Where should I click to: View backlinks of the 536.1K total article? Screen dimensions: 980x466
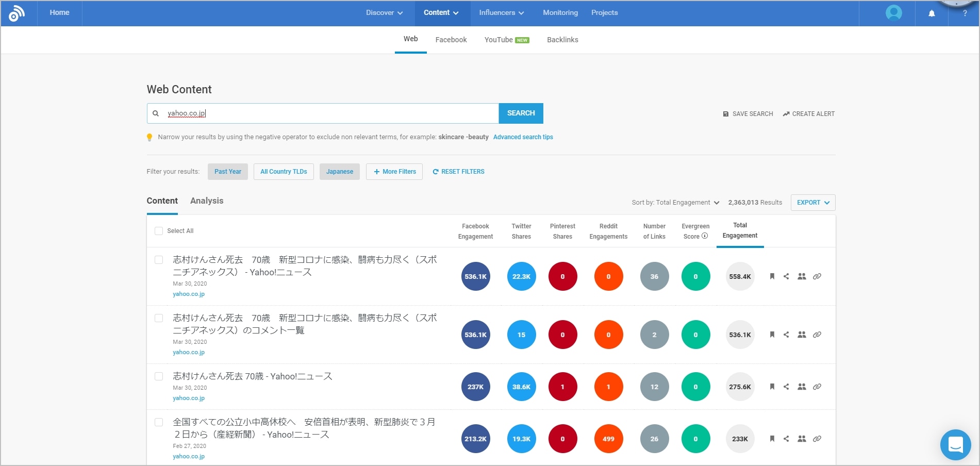point(817,335)
